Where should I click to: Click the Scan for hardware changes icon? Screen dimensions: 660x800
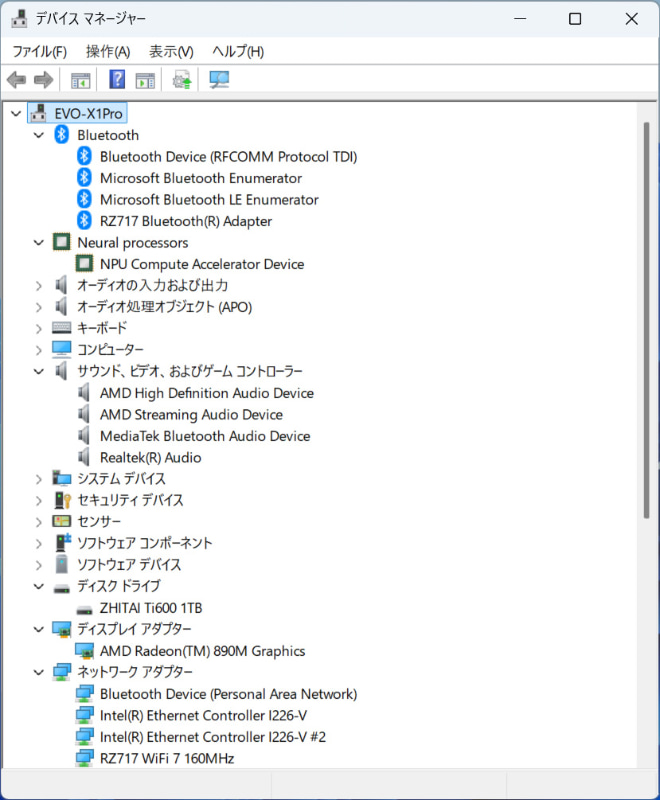pyautogui.click(x=219, y=80)
